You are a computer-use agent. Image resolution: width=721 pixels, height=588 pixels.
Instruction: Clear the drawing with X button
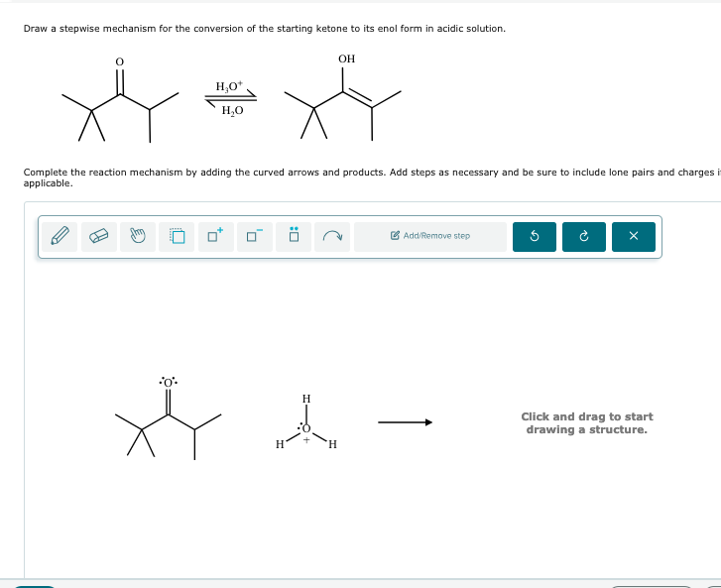(x=634, y=237)
